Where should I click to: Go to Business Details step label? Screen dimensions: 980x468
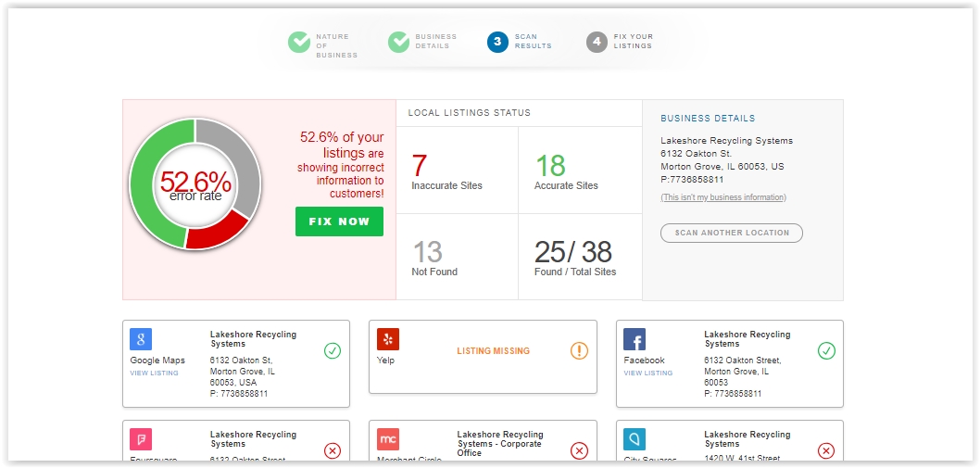pos(435,42)
